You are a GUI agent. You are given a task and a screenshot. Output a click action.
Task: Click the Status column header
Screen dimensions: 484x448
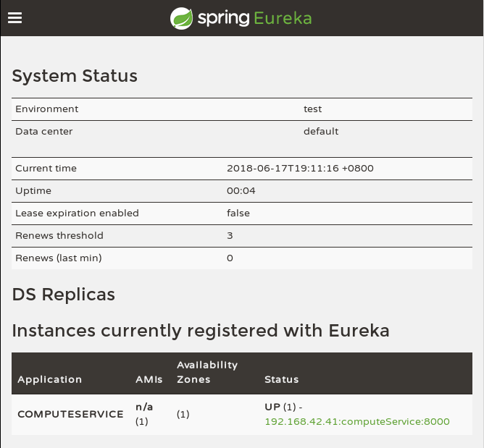(x=282, y=379)
